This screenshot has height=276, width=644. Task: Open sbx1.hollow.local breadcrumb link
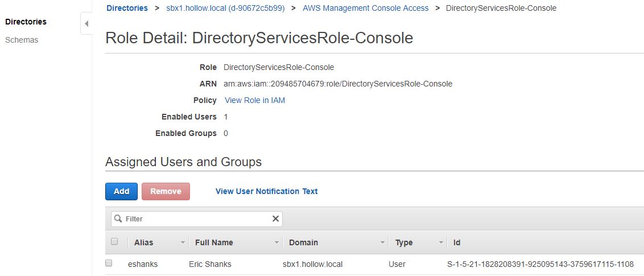point(225,8)
